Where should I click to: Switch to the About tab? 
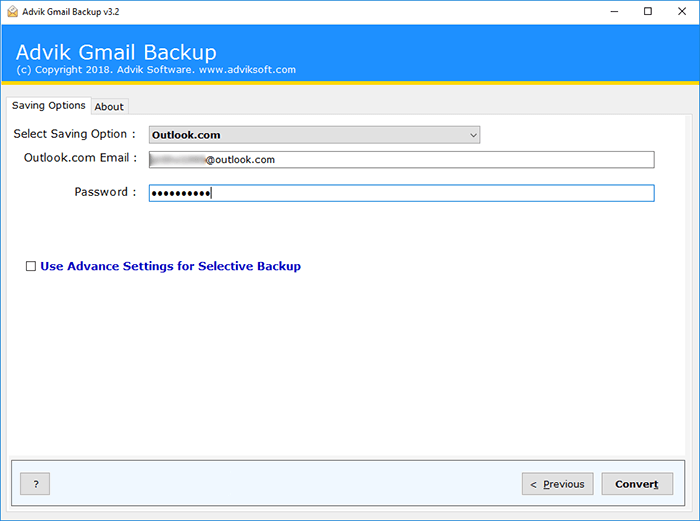point(109,107)
